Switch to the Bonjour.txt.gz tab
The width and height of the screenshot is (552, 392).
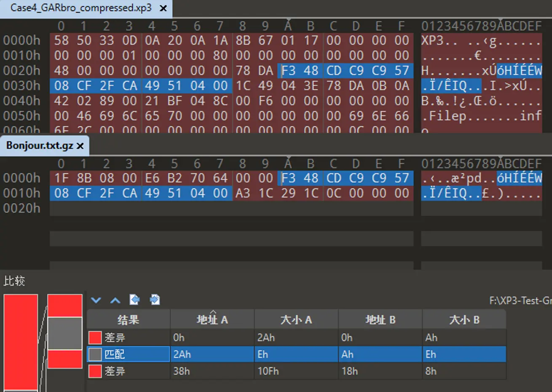tap(40, 145)
